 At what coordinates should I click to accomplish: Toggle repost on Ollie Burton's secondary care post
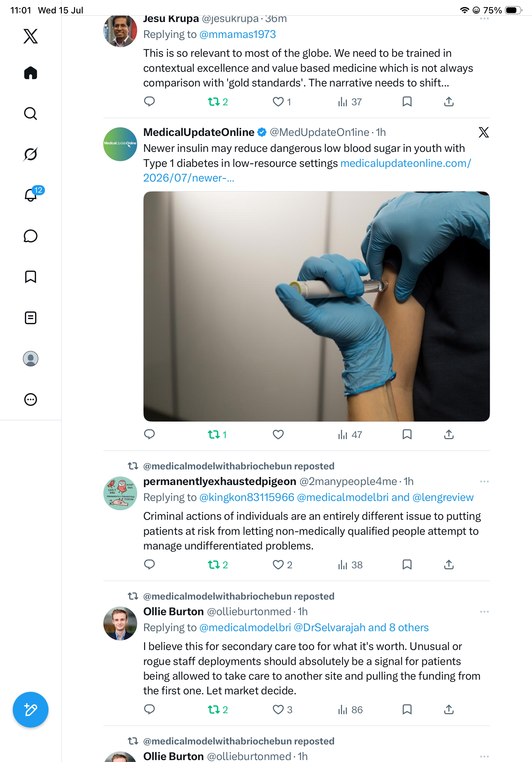(218, 710)
